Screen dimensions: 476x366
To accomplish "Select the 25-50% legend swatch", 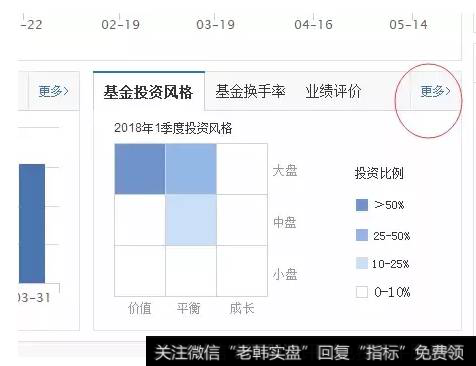I will click(x=362, y=235).
